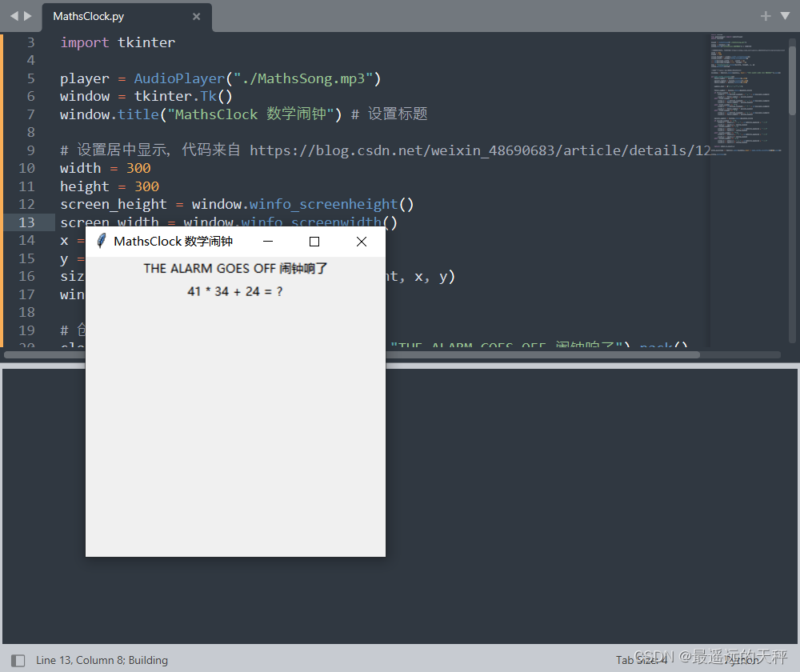Minimize the MathsClock 数学闹钟 window
800x672 pixels.
click(x=267, y=241)
